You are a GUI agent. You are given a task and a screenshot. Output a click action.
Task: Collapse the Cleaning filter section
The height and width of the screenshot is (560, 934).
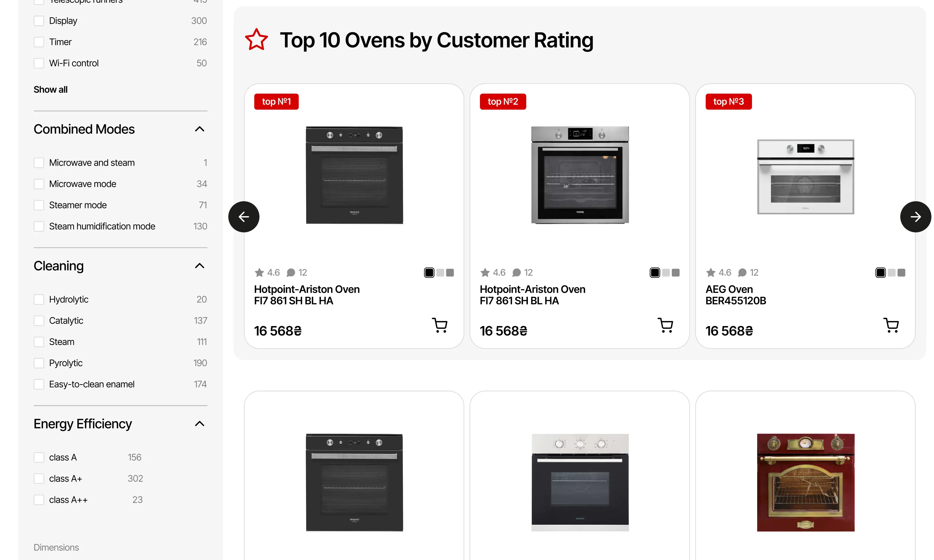(199, 266)
